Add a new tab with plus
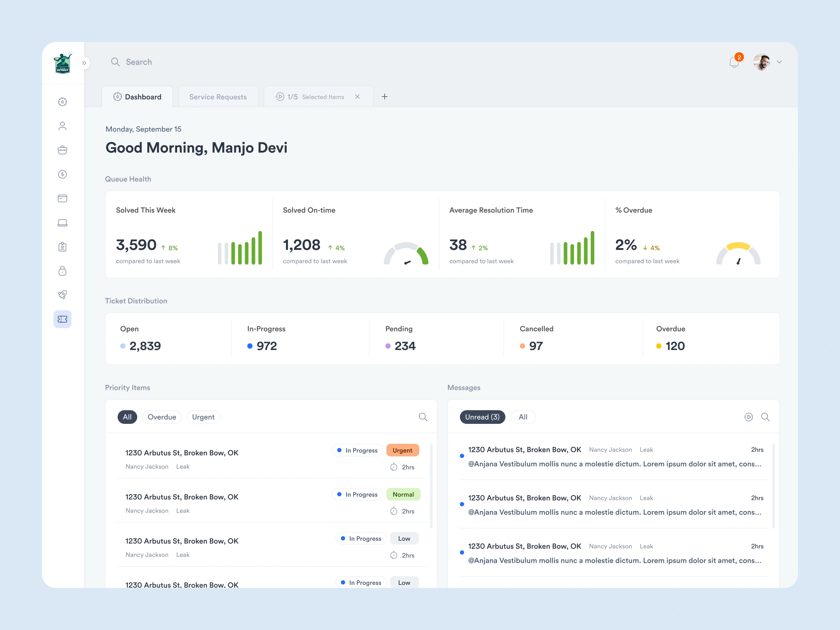Image resolution: width=840 pixels, height=630 pixels. click(x=384, y=97)
